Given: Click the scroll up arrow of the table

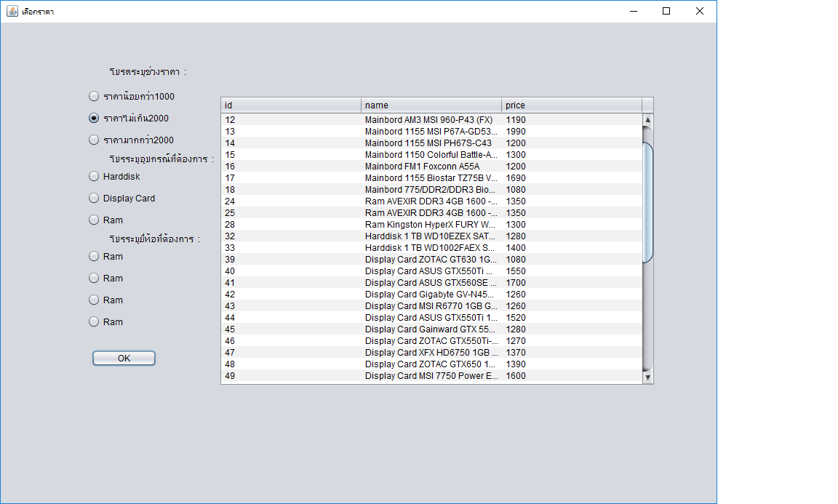Looking at the screenshot, I should (x=647, y=120).
